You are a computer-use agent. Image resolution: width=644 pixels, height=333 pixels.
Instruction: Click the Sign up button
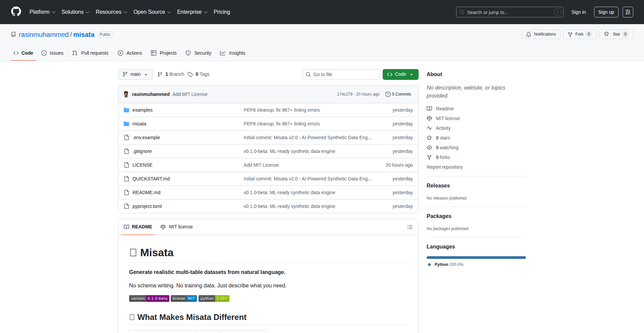(606, 12)
